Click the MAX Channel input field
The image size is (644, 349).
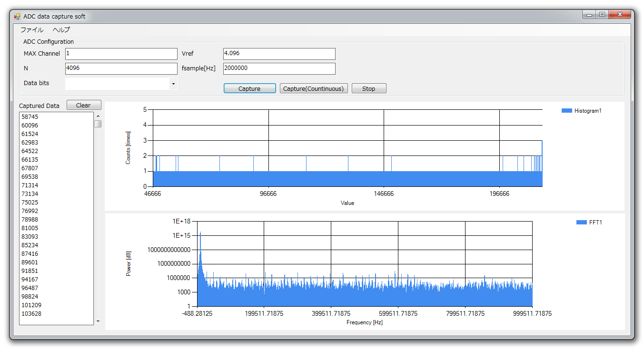point(121,54)
